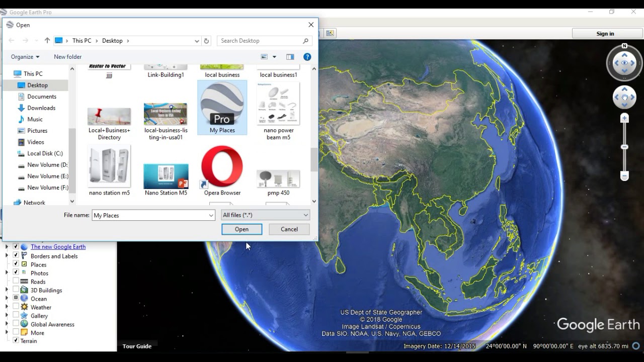This screenshot has height=362, width=644.
Task: Click the Gallery layer star icon
Action: tap(24, 316)
